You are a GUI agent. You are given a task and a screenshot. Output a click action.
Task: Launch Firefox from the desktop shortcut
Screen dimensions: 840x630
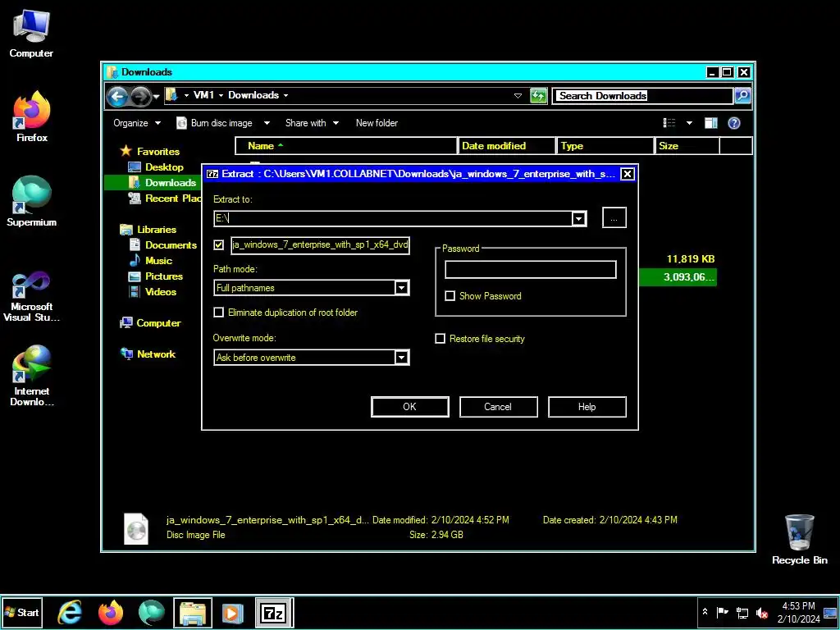pyautogui.click(x=32, y=117)
